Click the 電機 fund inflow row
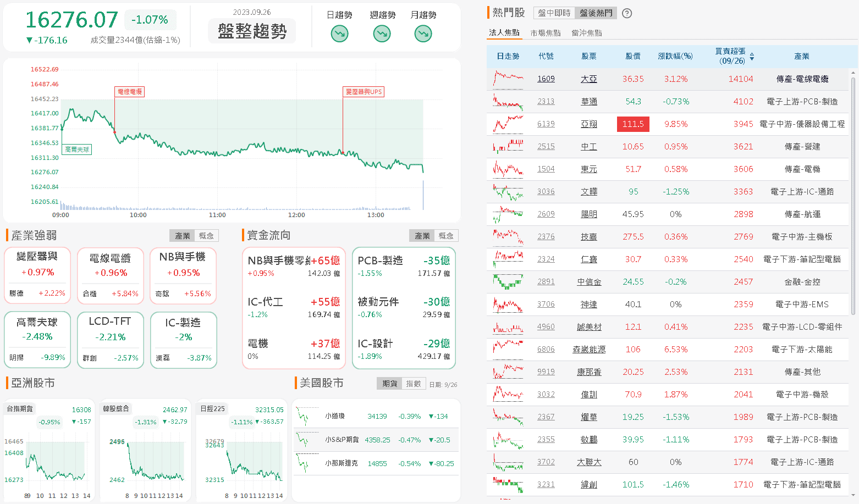The height and width of the screenshot is (504, 859). (294, 350)
